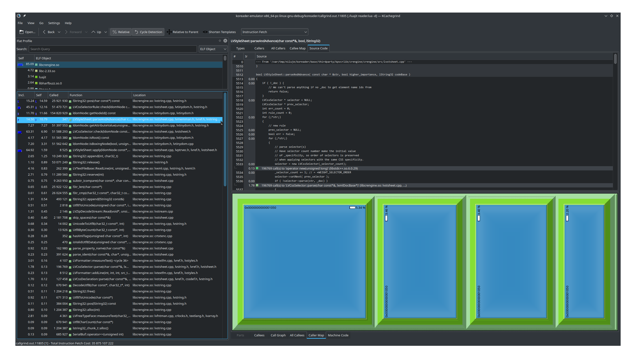Click the pin icon in the title bar

coord(24,16)
